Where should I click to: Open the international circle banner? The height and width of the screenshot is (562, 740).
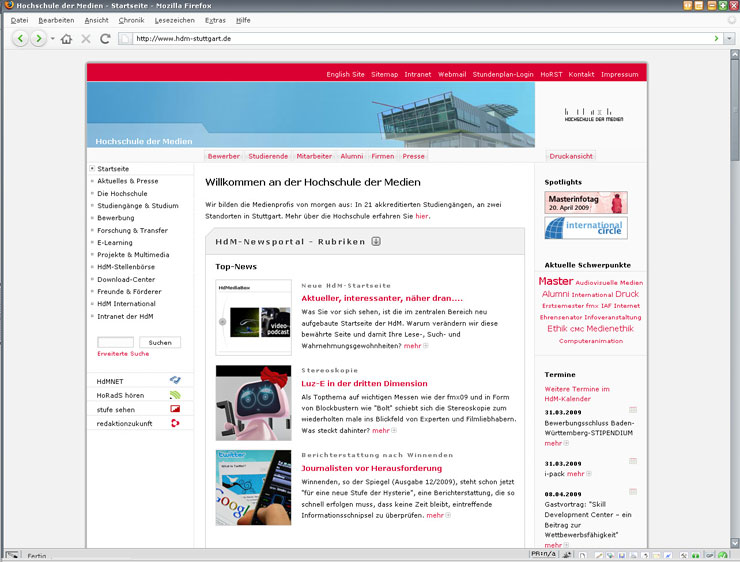586,228
